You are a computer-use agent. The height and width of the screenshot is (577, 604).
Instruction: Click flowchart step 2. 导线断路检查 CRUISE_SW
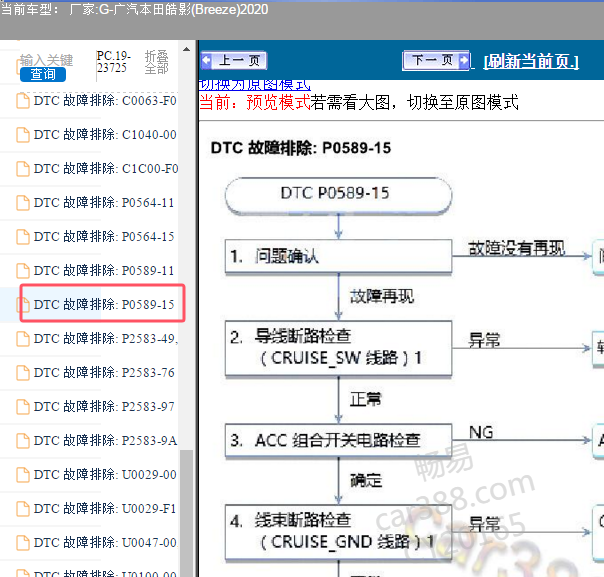pyautogui.click(x=338, y=348)
